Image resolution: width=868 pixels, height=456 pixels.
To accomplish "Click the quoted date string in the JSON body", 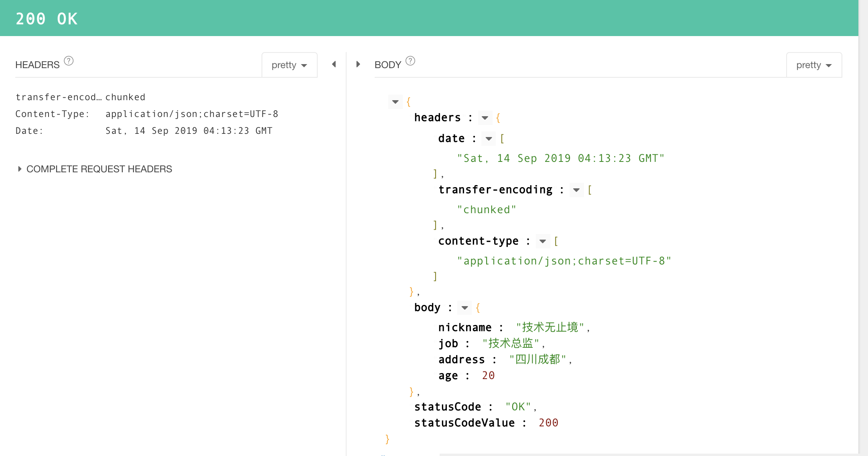I will (x=561, y=158).
